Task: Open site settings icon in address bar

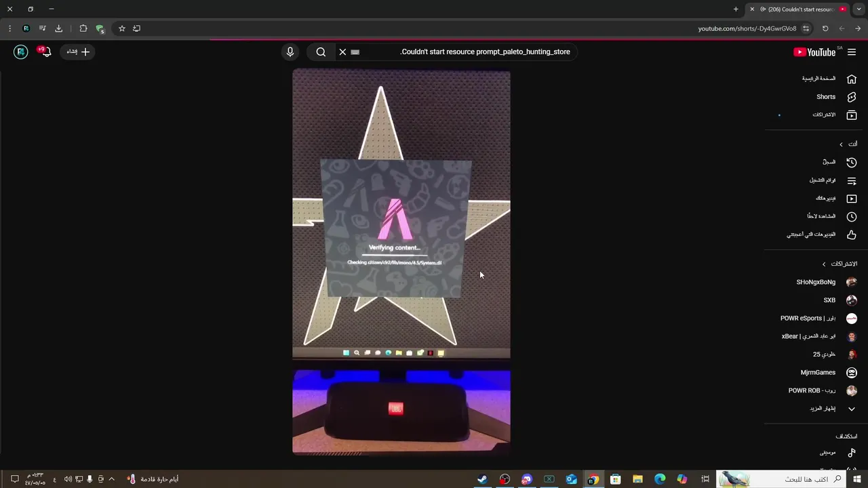Action: coord(806,28)
